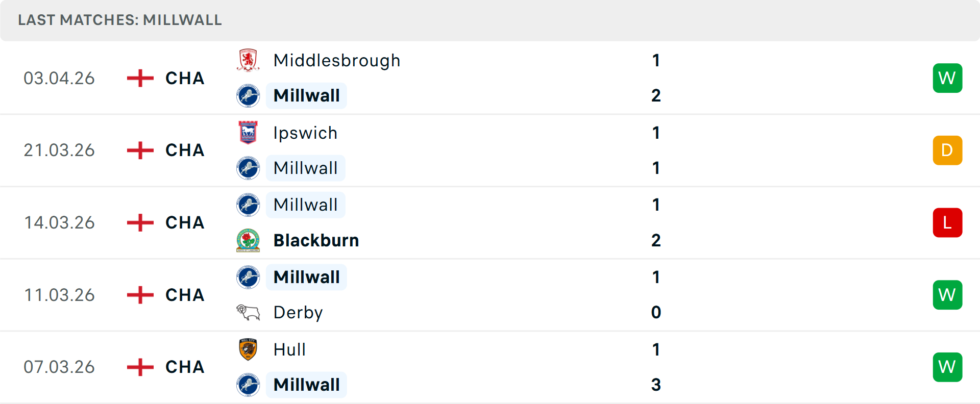Click the Millwall badge in the top match

pos(248,95)
